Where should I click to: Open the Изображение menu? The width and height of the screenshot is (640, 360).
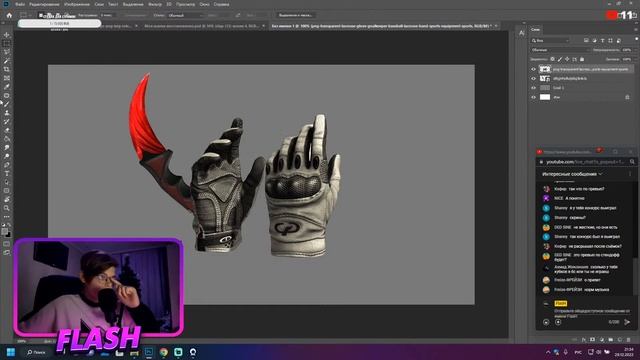point(77,4)
